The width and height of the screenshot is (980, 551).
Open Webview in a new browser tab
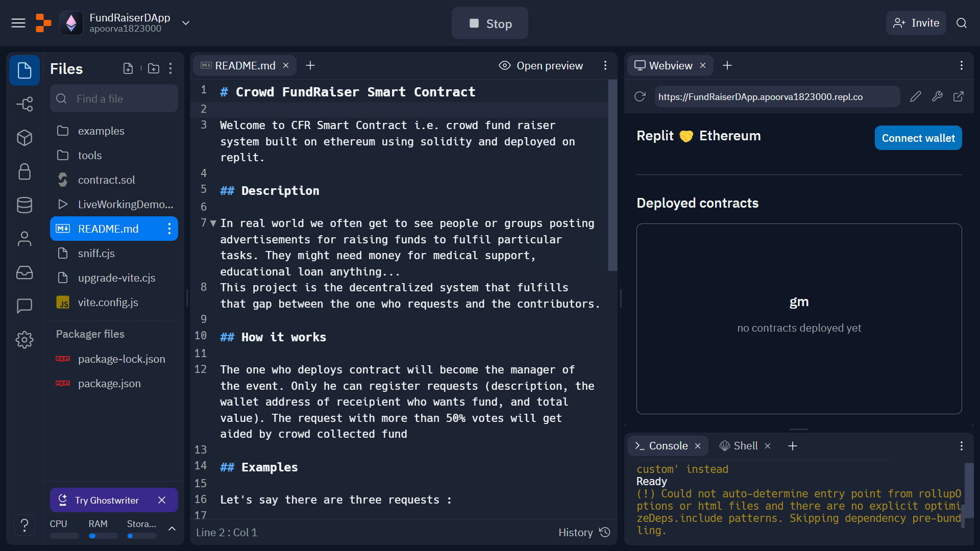959,96
